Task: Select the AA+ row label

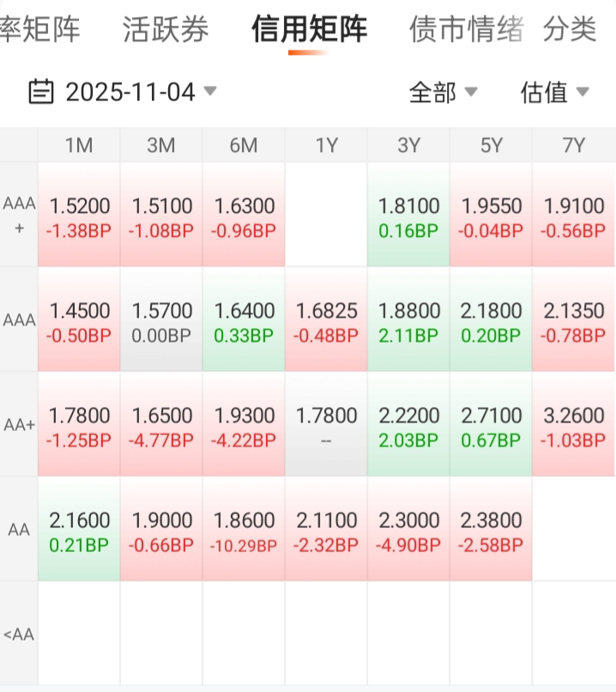Action: [x=19, y=426]
